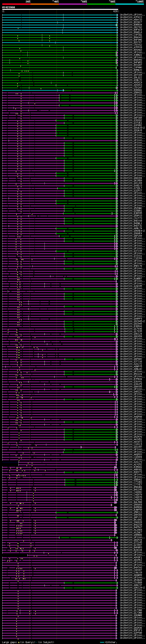146x644 pixels.
Task: Select the UniRef100_C9JB89 label
Action: tap(131, 583)
